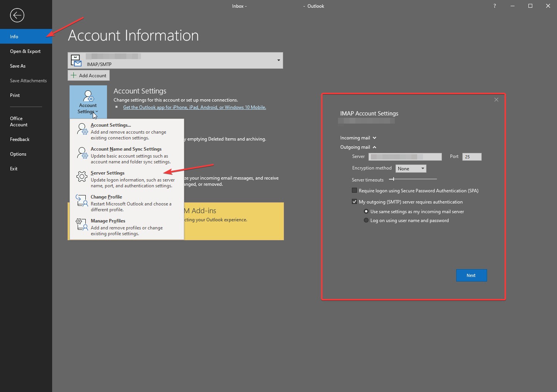557x392 pixels.
Task: Choose Change Profile menu entry
Action: (127, 203)
